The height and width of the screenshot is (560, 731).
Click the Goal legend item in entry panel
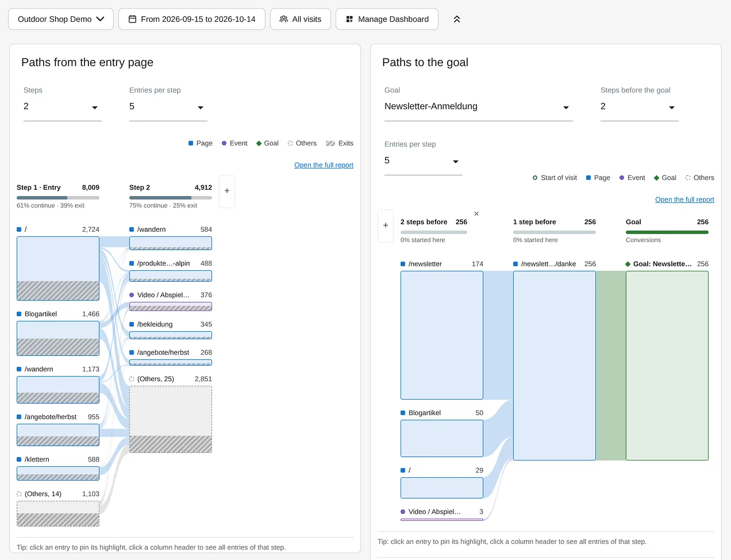coord(267,143)
